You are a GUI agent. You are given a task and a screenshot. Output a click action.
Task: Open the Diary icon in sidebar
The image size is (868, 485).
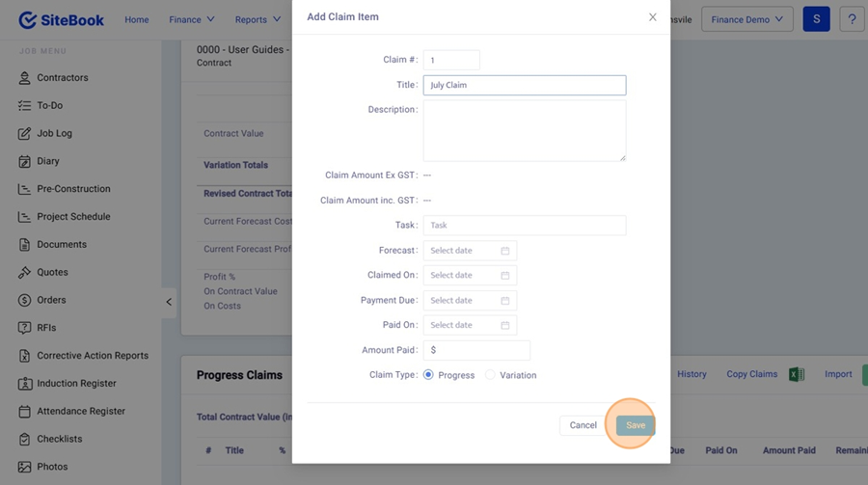(x=24, y=161)
